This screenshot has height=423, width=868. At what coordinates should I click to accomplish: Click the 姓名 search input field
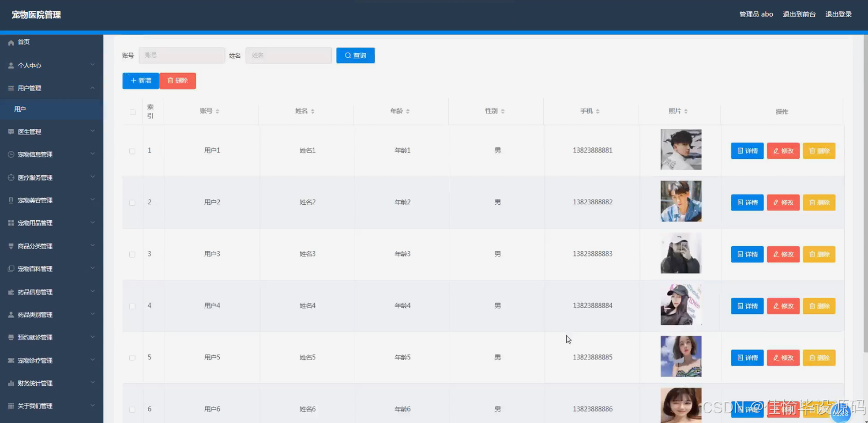[x=288, y=55]
